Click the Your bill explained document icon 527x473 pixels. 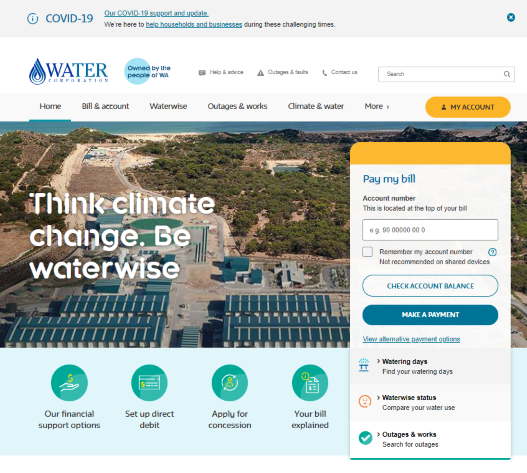click(x=310, y=383)
